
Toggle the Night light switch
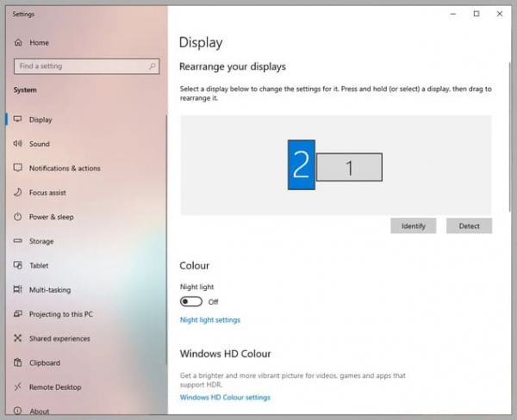pyautogui.click(x=191, y=301)
